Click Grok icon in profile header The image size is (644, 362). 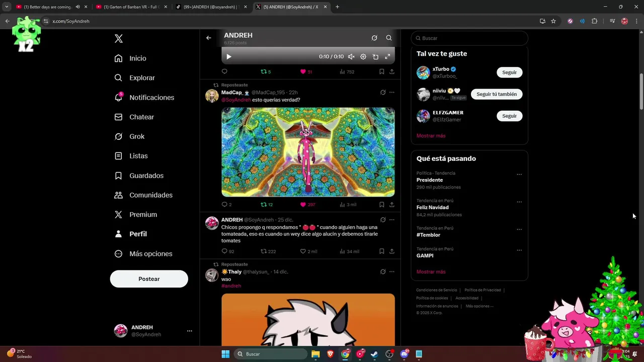click(374, 38)
